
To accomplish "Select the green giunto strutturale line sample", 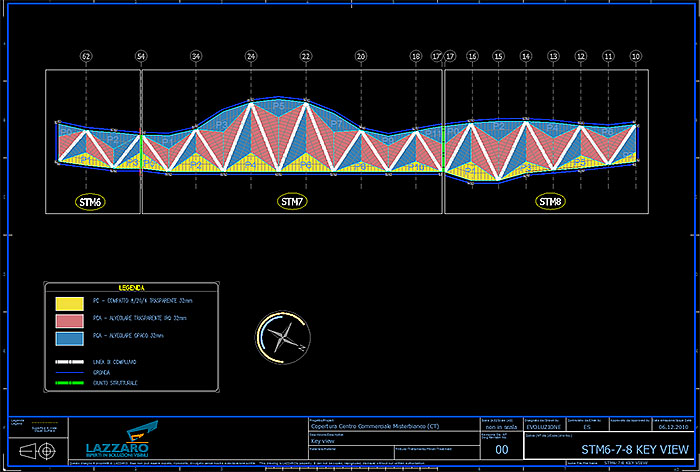I will click(x=69, y=382).
